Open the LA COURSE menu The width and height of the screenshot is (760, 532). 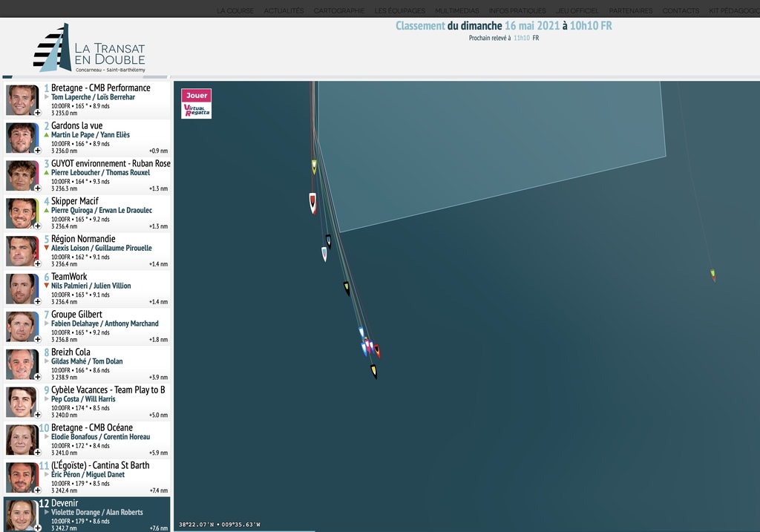tap(235, 10)
